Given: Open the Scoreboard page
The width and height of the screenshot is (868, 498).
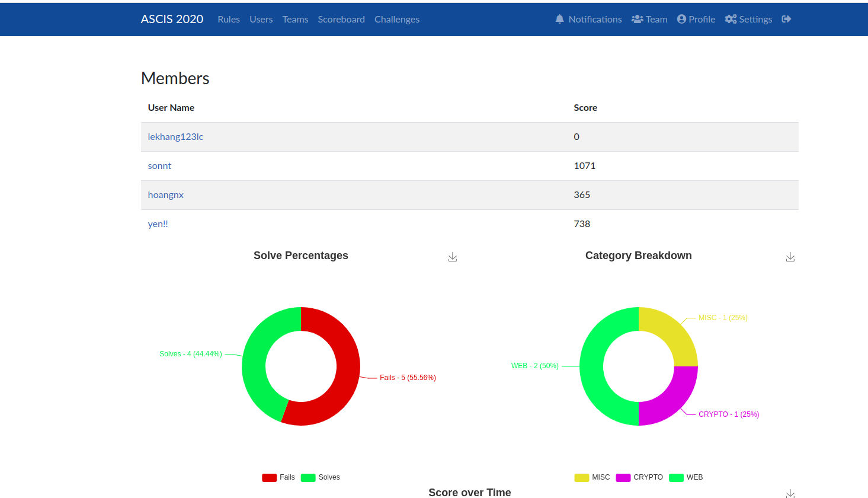Looking at the screenshot, I should pyautogui.click(x=341, y=19).
